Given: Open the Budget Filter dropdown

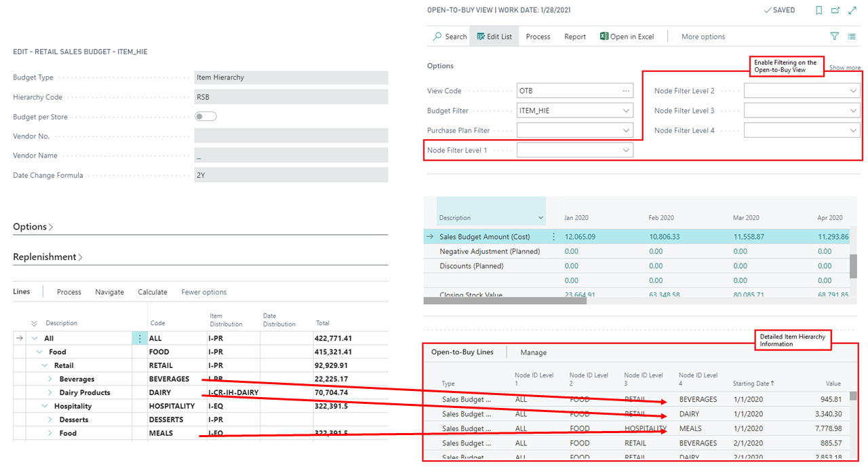Looking at the screenshot, I should pos(625,111).
